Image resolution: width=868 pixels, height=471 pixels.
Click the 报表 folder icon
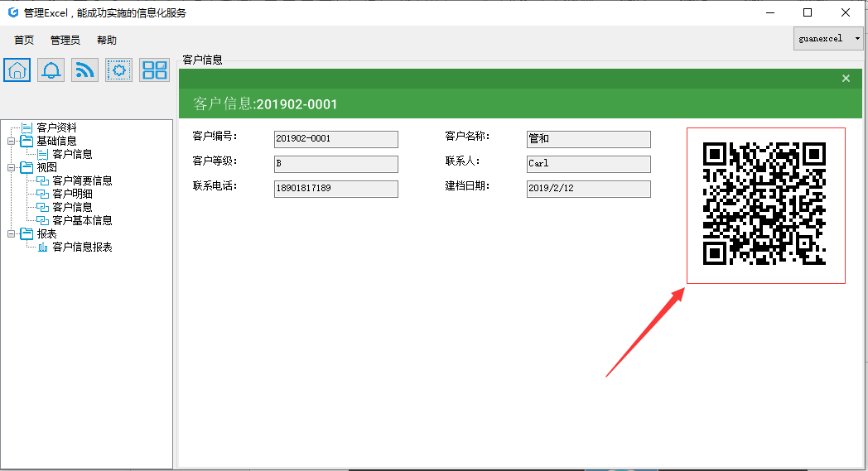[27, 233]
